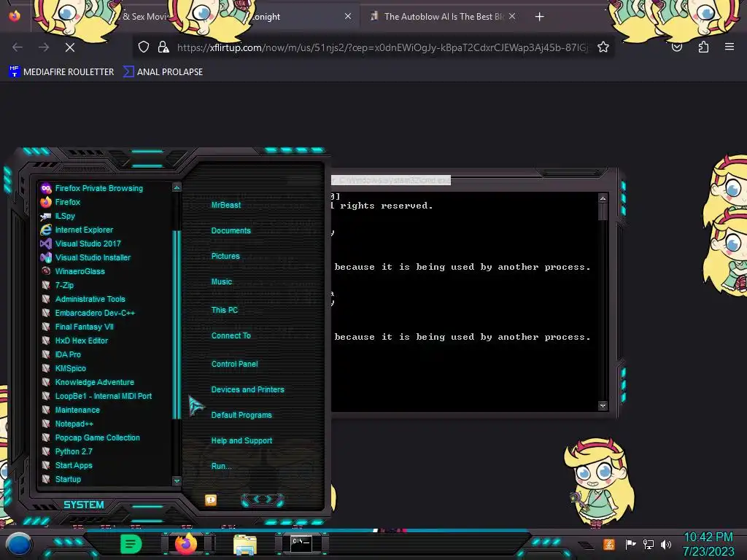Open Devices and Printers

tap(247, 389)
